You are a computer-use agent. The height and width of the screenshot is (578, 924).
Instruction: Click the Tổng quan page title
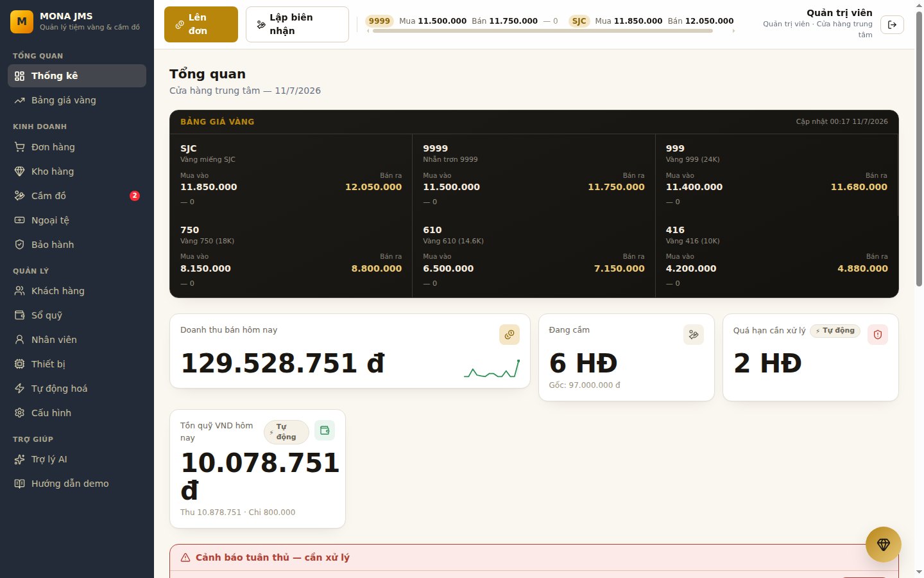click(207, 74)
